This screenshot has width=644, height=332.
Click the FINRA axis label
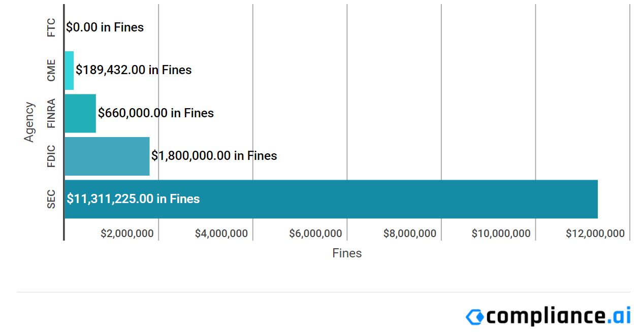pos(51,113)
